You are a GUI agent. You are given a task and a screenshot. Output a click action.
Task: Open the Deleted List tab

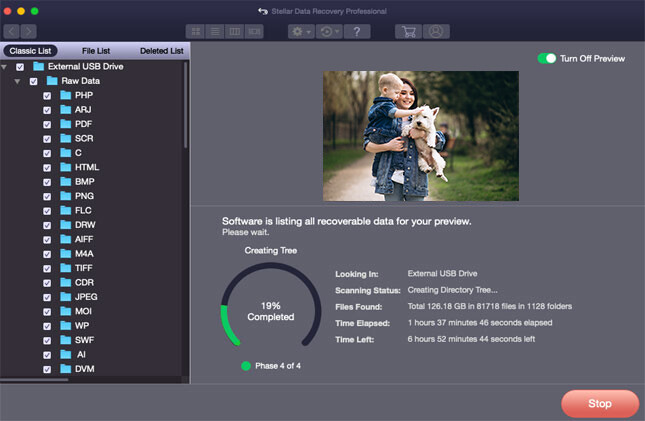161,50
